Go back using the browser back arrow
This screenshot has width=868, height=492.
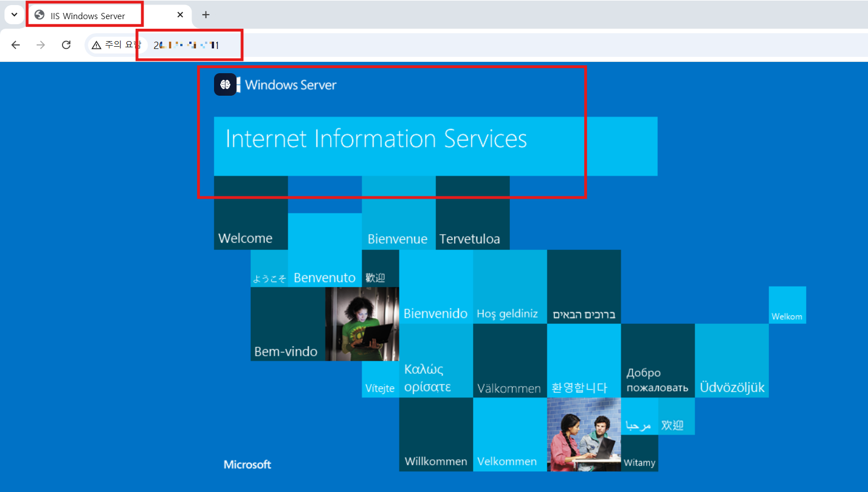coord(16,45)
